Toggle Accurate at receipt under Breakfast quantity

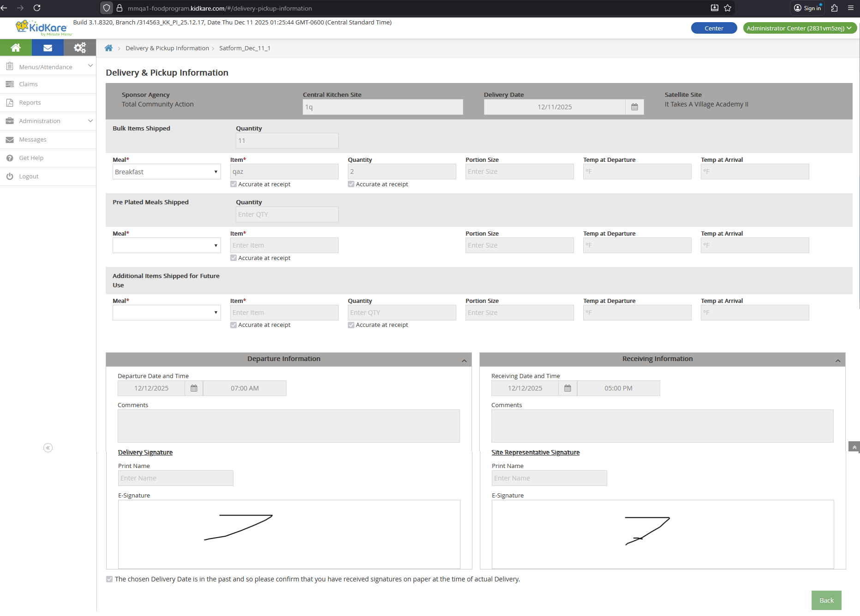351,184
